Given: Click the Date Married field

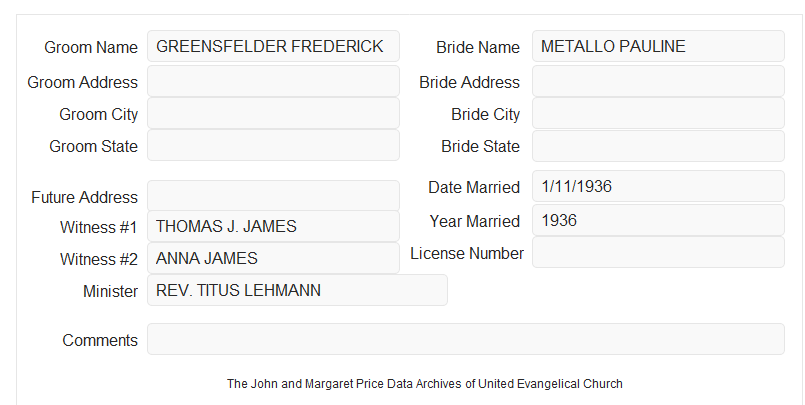Looking at the screenshot, I should (658, 186).
